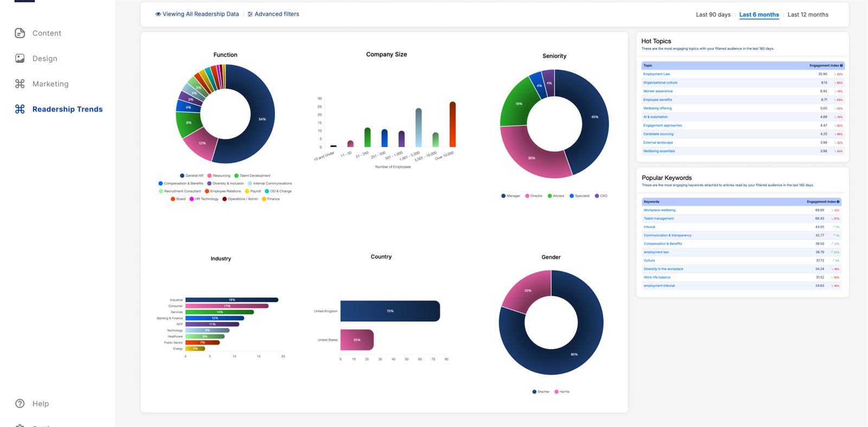Go to Design in the sidebar
Viewport: 868px width, 427px height.
coord(44,59)
